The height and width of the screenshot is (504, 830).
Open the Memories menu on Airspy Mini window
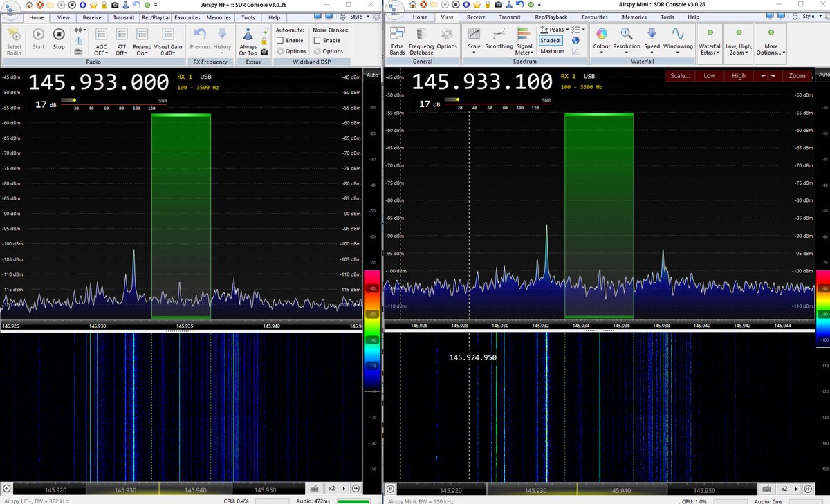coord(634,17)
